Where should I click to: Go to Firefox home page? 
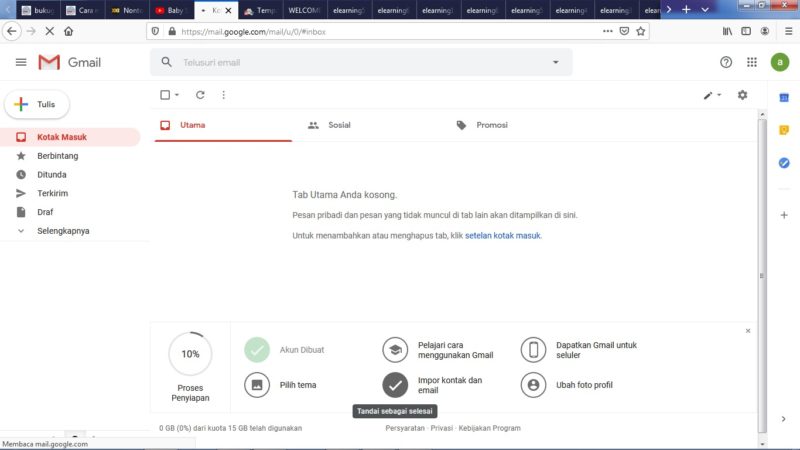[68, 31]
